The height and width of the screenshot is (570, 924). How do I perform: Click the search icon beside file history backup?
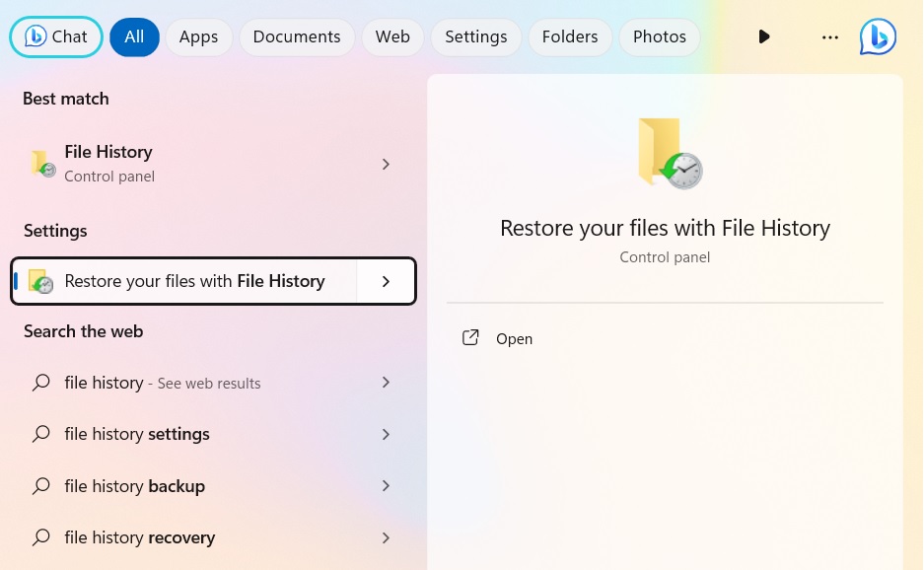click(40, 485)
